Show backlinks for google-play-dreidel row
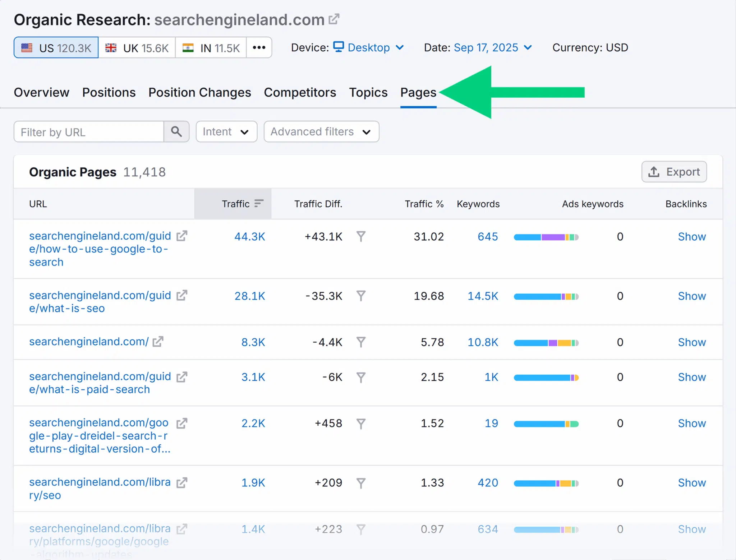This screenshot has width=736, height=560. click(x=692, y=424)
